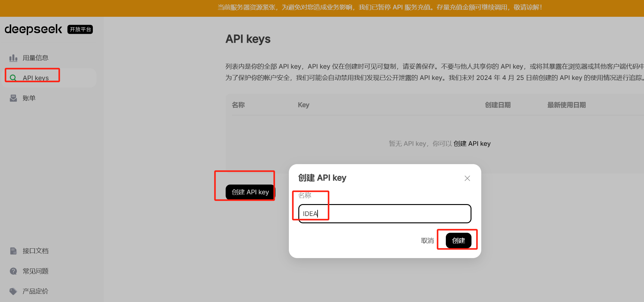Click the API keys page heading
This screenshot has height=302, width=644.
click(248, 39)
